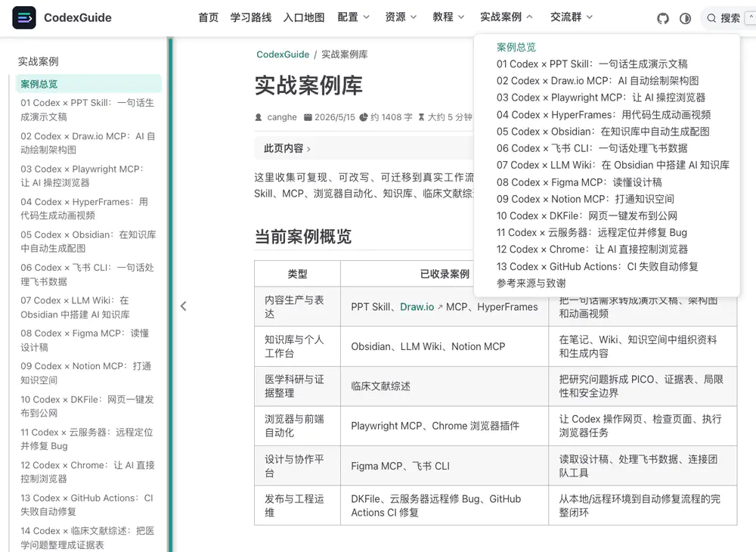The width and height of the screenshot is (756, 552).
Task: Expand the 资源 dropdown menu
Action: click(x=401, y=17)
